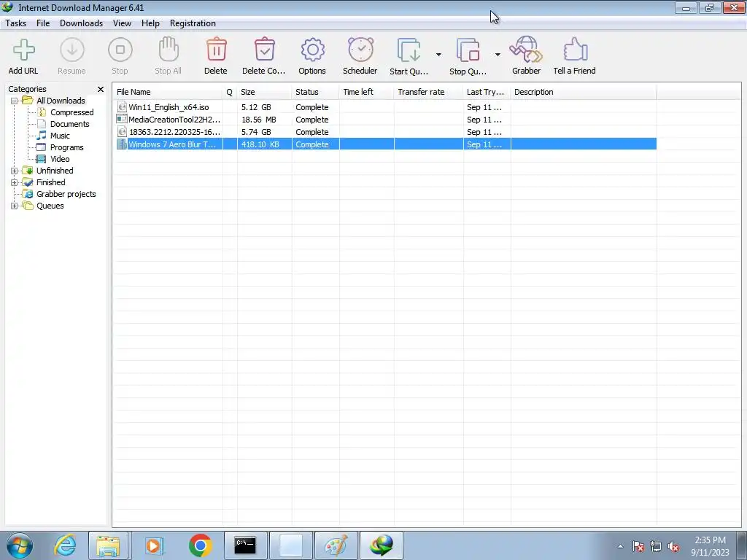747x560 pixels.
Task: Select the Win11_English_x64.iso download
Action: point(387,107)
